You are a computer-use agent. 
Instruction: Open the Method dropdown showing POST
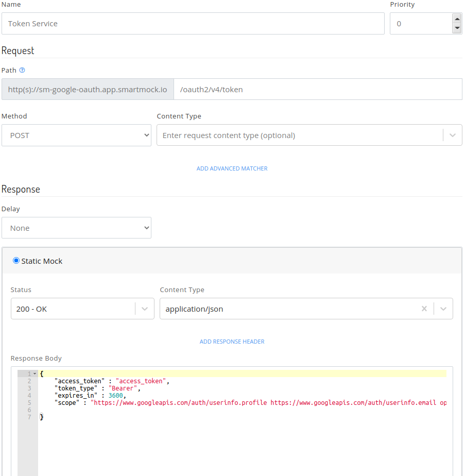coord(76,135)
